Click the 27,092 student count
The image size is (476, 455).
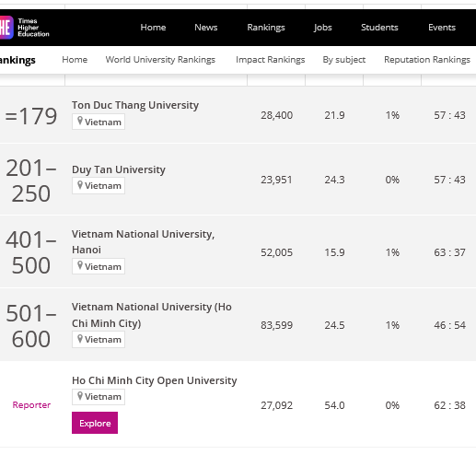tap(276, 405)
